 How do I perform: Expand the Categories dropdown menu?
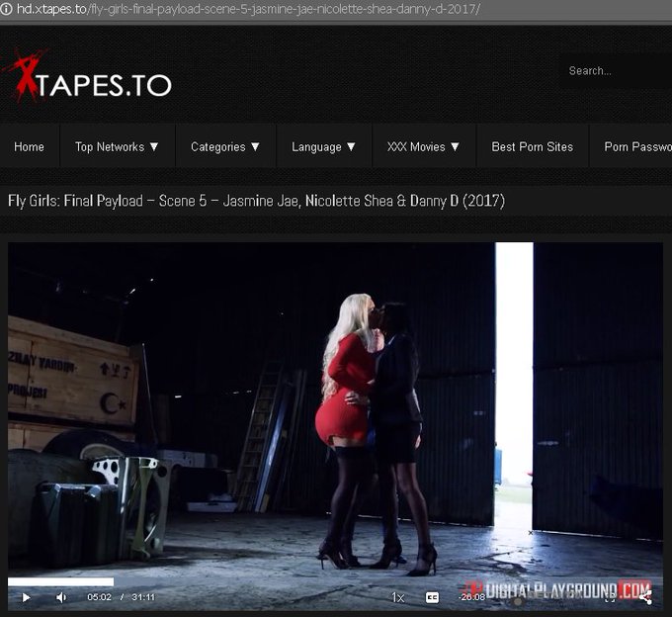(x=225, y=146)
